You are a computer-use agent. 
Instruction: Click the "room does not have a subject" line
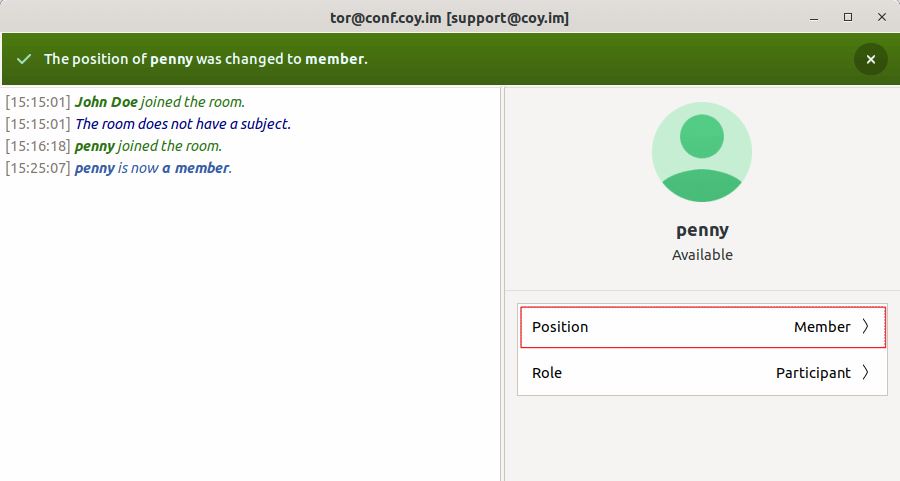tap(183, 124)
